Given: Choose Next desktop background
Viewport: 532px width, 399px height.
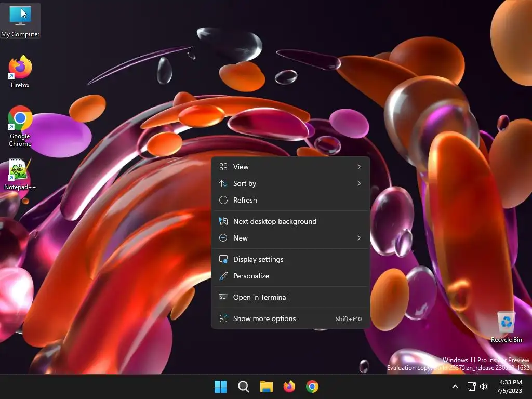Looking at the screenshot, I should pos(290,221).
